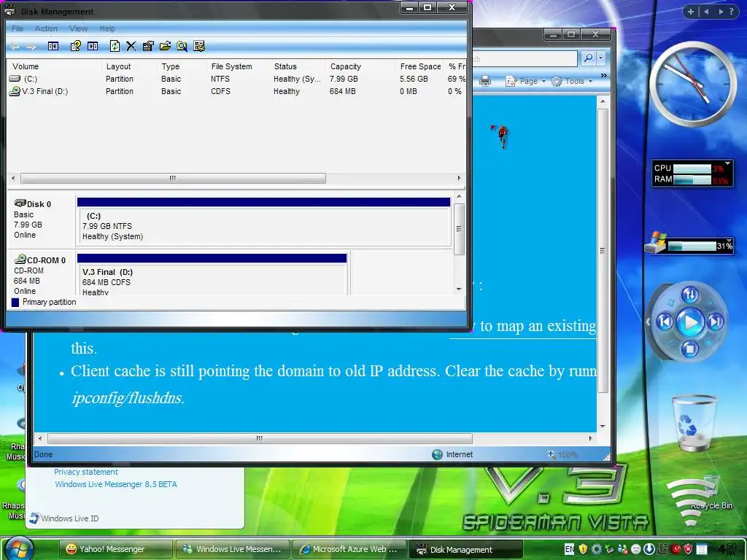Click the Volume column header
The width and height of the screenshot is (747, 560).
tap(54, 66)
